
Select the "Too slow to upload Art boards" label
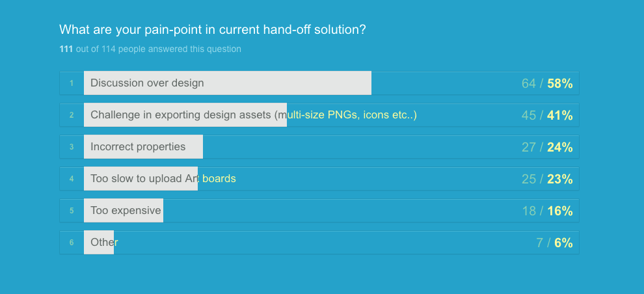163,179
